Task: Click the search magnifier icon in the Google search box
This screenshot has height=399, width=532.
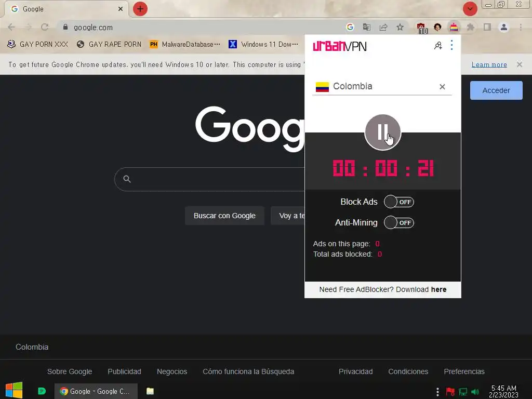Action: 127,179
